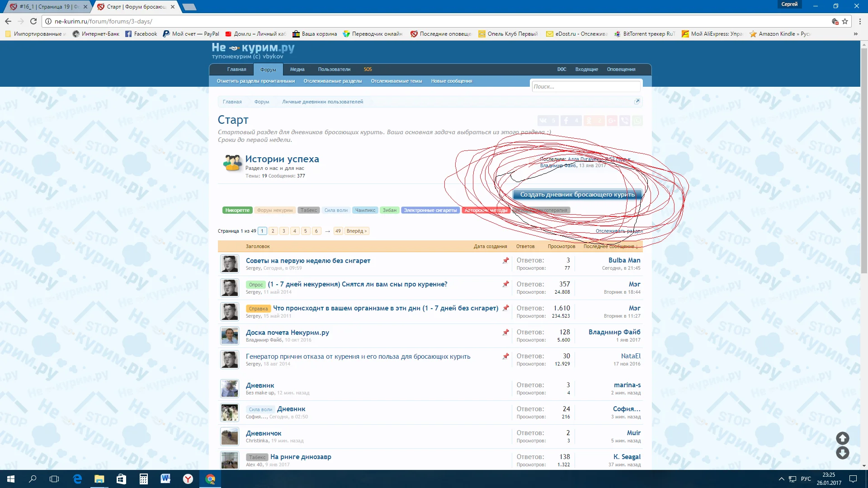Bookmark this page with star icon
This screenshot has width=868, height=488.
845,21
